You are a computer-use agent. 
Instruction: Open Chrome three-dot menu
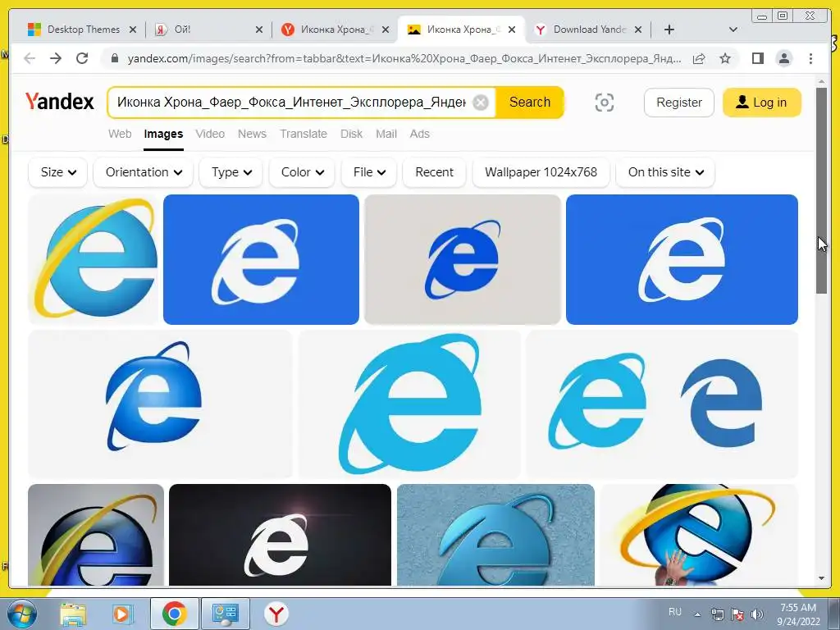[x=811, y=58]
